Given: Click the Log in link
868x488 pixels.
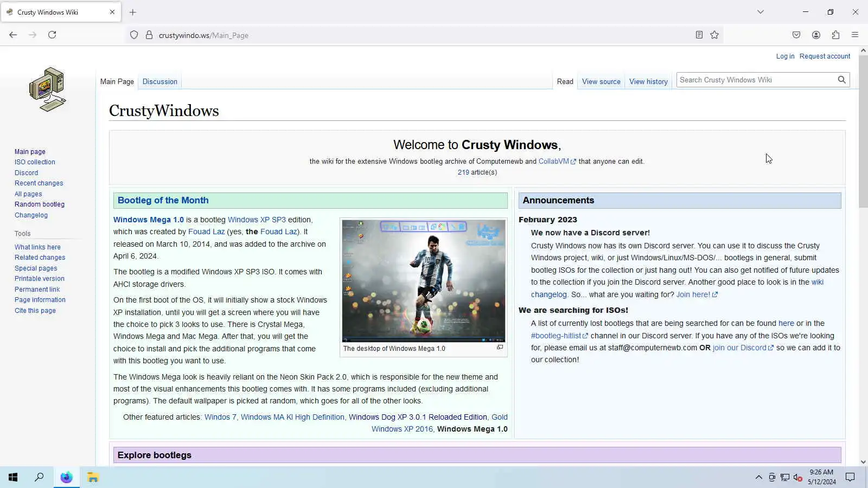Looking at the screenshot, I should tap(785, 56).
